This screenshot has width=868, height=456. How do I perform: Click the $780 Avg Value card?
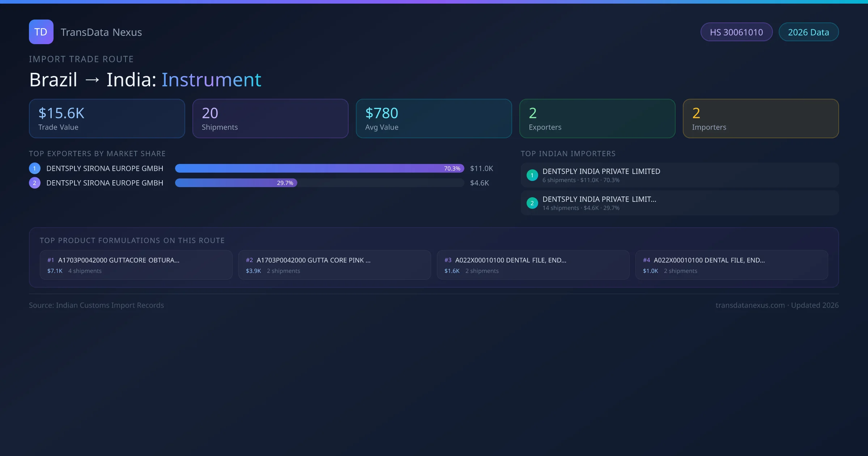[434, 119]
